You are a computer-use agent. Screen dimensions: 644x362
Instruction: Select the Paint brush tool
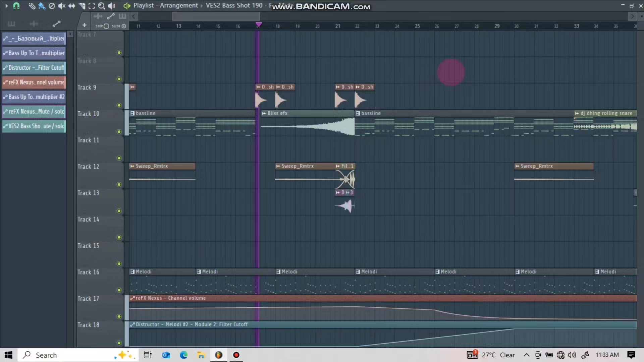(x=42, y=6)
